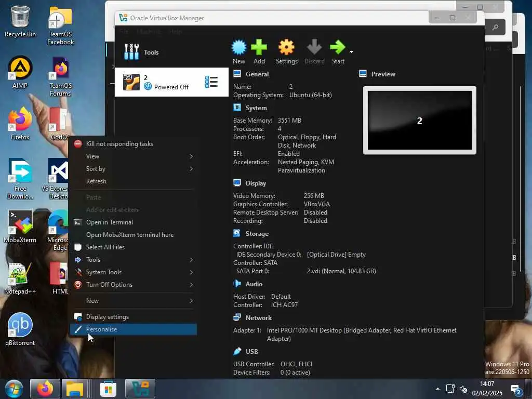Open Firefox desktop icon
Screen dimensions: 532x399
20,124
